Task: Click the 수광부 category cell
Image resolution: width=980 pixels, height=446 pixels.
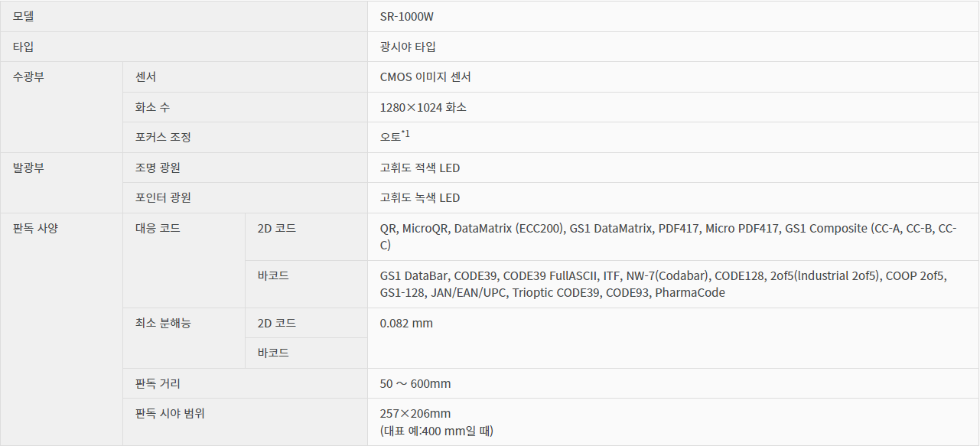Action: click(x=28, y=77)
